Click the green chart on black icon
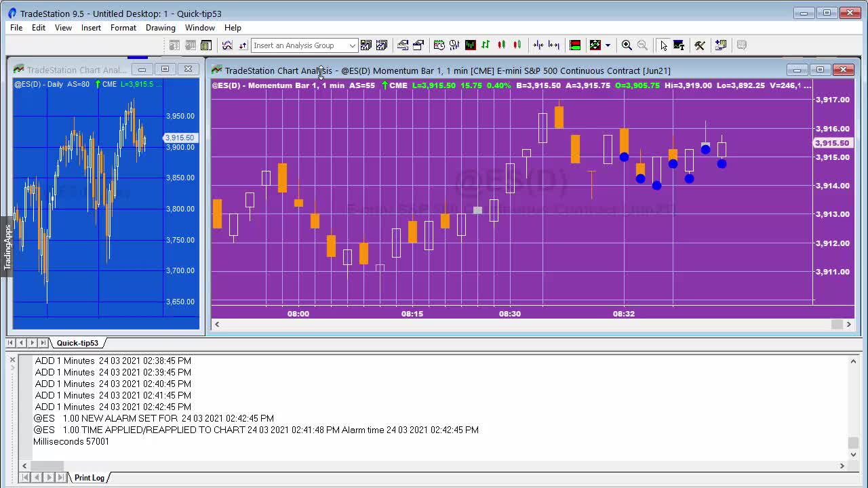The height and width of the screenshot is (488, 868). point(470,45)
